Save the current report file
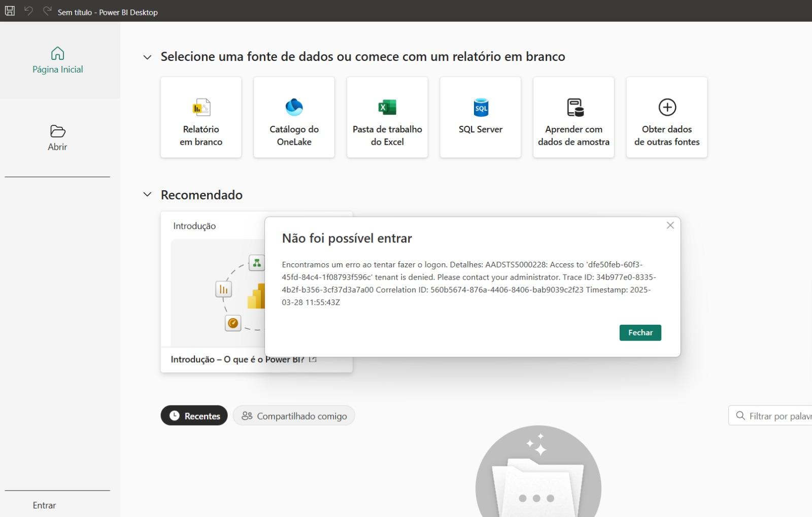Image resolution: width=812 pixels, height=517 pixels. coord(9,11)
